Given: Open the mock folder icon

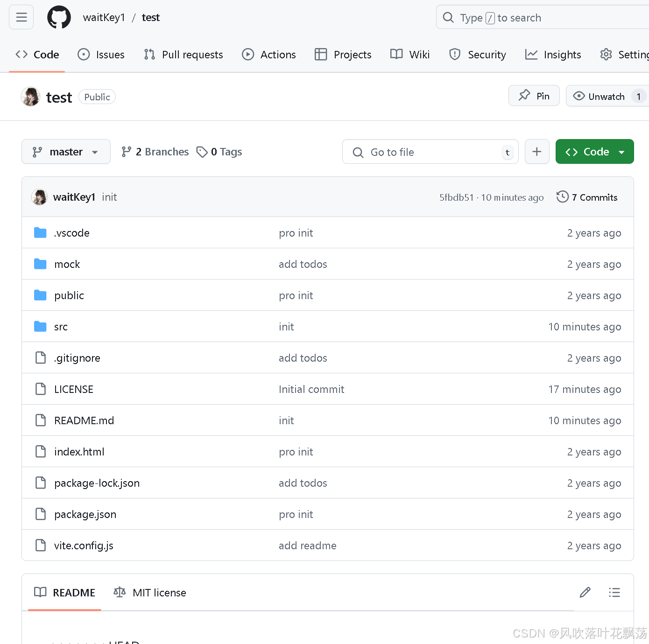Looking at the screenshot, I should click(x=41, y=264).
